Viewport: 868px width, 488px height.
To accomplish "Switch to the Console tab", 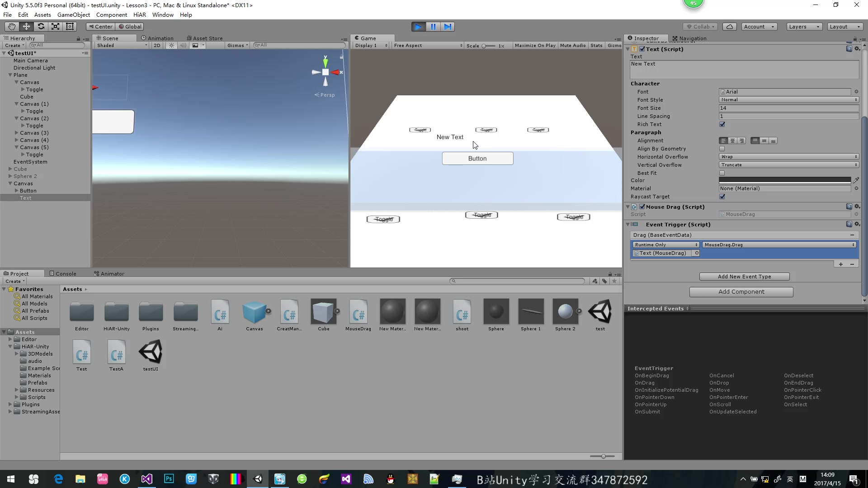I will pos(63,273).
